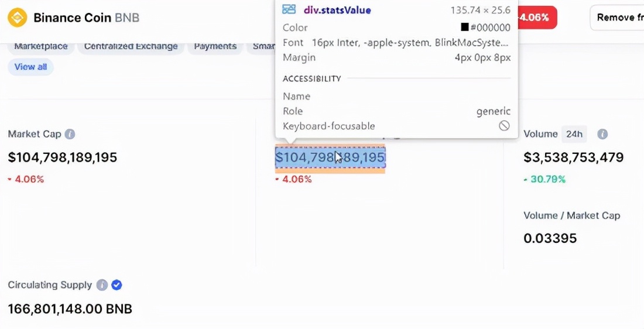This screenshot has width=644, height=329.
Task: Click the verified checkmark beside Circulating Supply
Action: (x=117, y=285)
